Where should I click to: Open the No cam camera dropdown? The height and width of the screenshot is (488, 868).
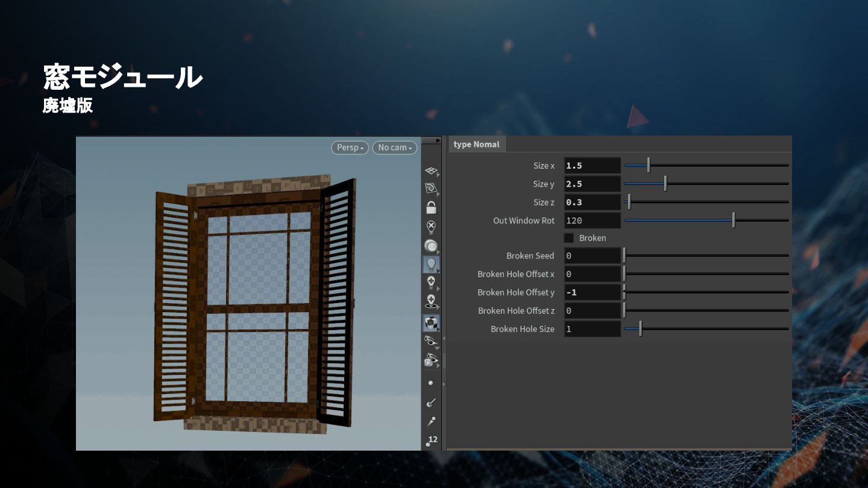(395, 148)
